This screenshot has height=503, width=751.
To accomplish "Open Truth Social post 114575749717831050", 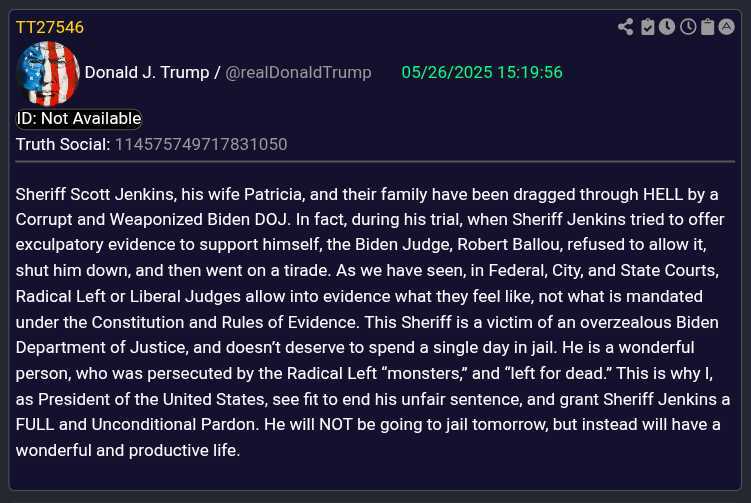I will click(x=201, y=144).
